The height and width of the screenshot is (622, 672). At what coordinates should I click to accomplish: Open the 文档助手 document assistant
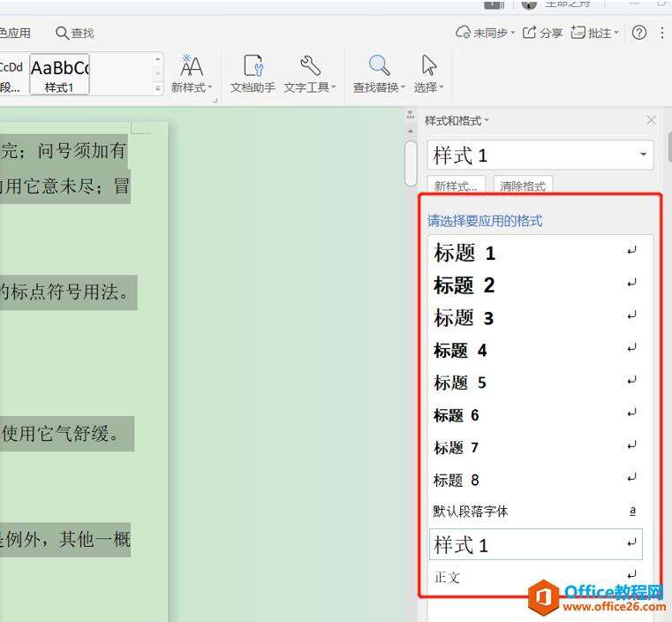click(x=253, y=66)
